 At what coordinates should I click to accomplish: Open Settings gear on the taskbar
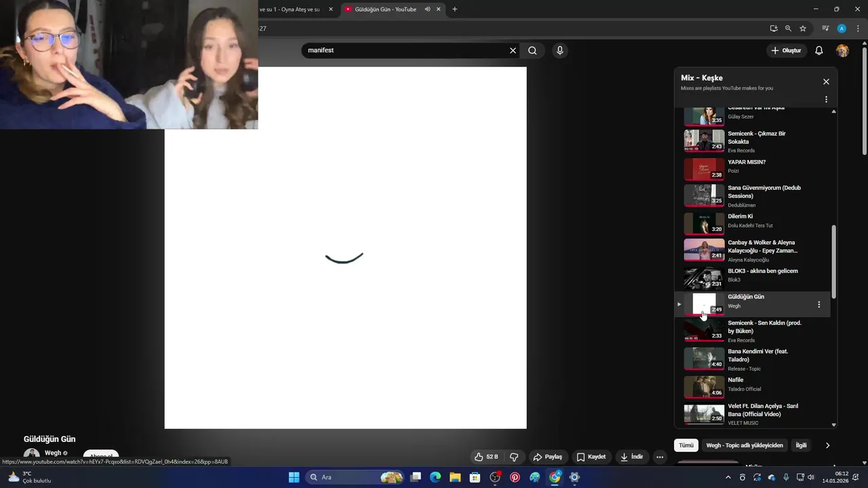point(574,477)
